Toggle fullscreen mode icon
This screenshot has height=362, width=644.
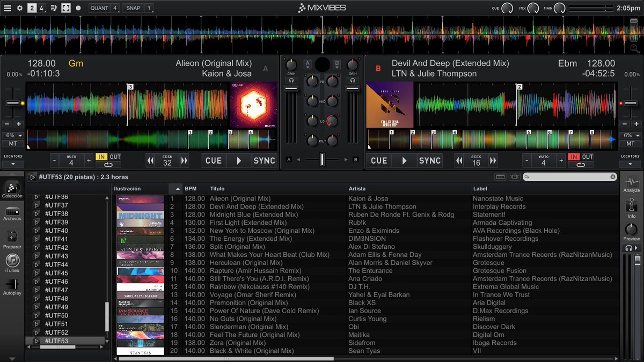tap(65, 8)
